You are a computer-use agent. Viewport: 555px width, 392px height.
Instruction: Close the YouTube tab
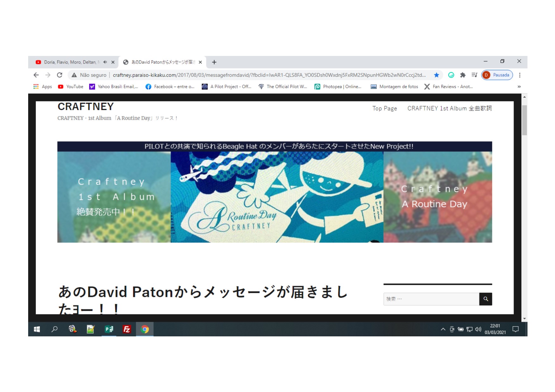pos(113,62)
